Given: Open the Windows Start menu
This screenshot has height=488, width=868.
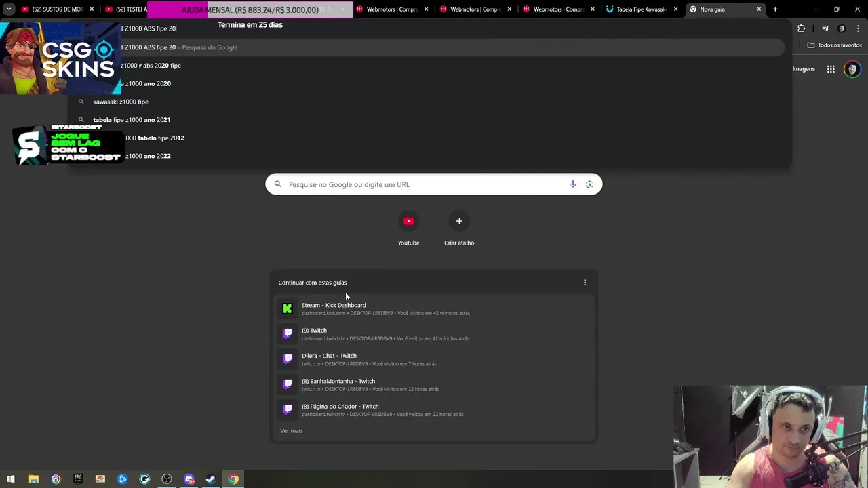Looking at the screenshot, I should coord(11,479).
